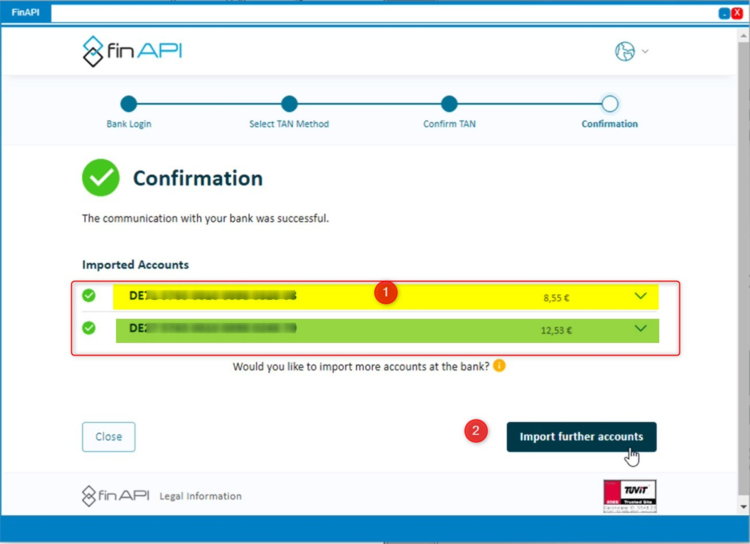Click the yellow highlighted account IBAN

(213, 296)
